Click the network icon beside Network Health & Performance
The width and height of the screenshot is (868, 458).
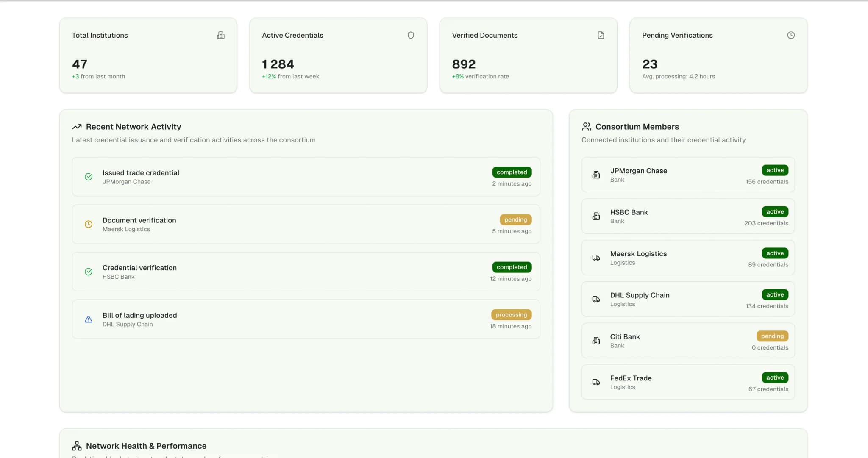[x=76, y=445]
